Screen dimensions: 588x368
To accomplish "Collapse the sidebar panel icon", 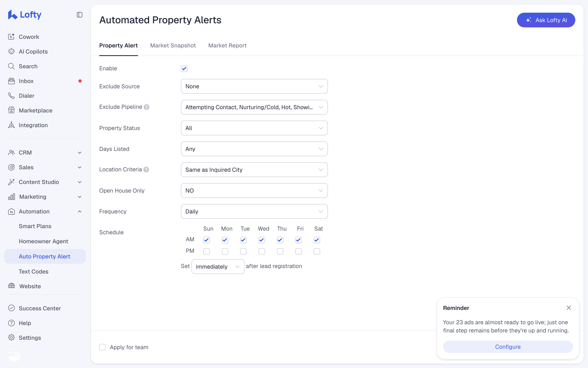I will pos(79,15).
